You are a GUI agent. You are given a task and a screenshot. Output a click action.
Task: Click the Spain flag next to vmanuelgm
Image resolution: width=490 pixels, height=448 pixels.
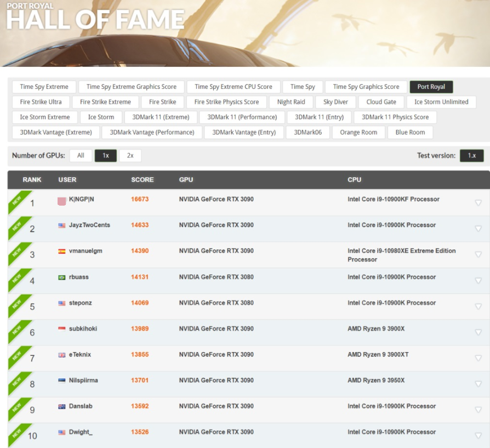pyautogui.click(x=62, y=251)
